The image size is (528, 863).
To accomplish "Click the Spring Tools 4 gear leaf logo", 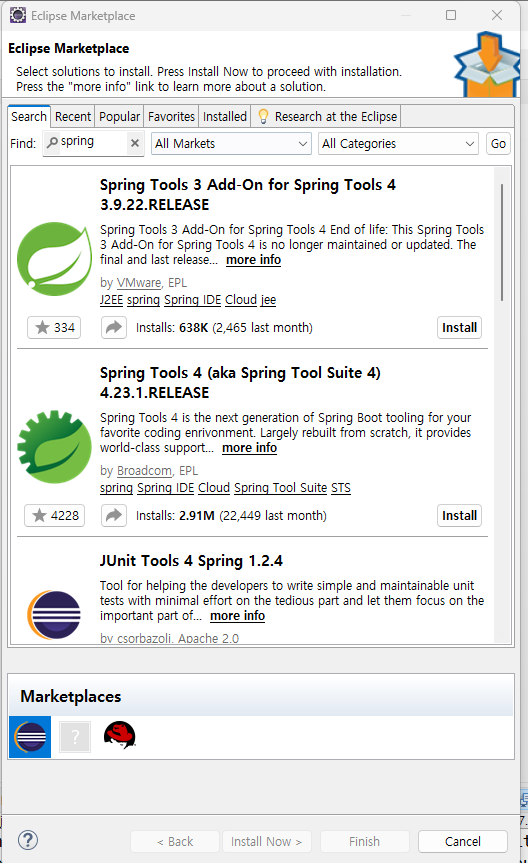I will pos(54,446).
